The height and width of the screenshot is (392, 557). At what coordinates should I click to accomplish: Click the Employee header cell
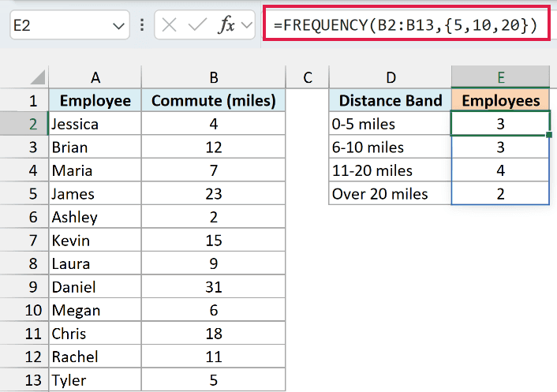[95, 100]
